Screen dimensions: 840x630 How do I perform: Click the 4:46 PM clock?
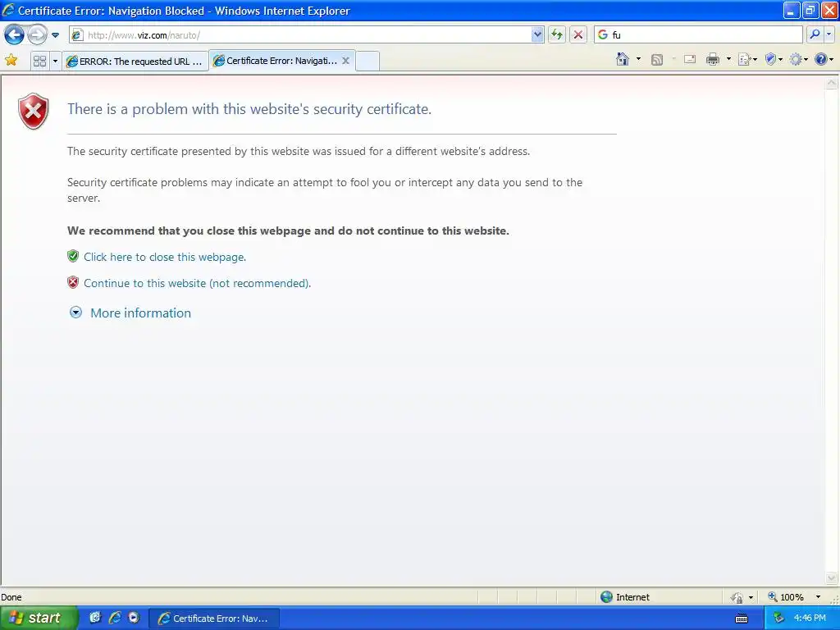pos(810,619)
